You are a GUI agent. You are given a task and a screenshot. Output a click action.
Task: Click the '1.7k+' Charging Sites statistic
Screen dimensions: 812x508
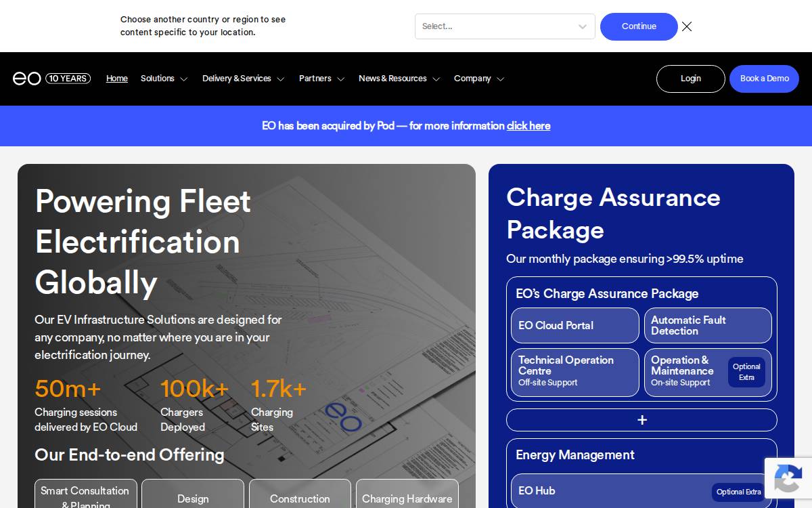click(279, 389)
